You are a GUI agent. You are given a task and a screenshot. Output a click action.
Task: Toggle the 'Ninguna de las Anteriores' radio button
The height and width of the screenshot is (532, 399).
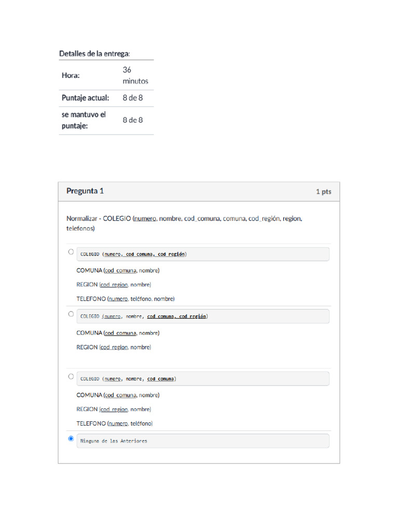click(x=71, y=438)
